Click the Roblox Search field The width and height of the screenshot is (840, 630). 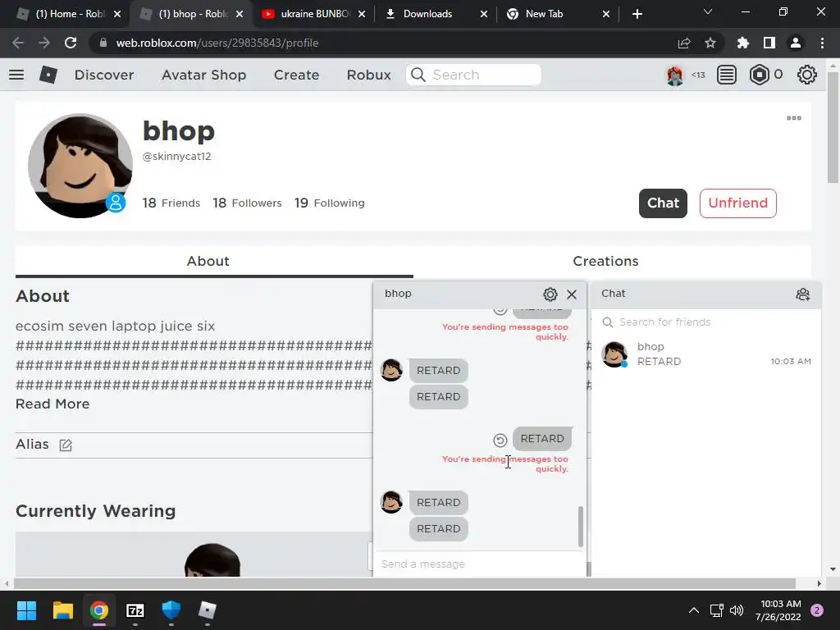[473, 75]
